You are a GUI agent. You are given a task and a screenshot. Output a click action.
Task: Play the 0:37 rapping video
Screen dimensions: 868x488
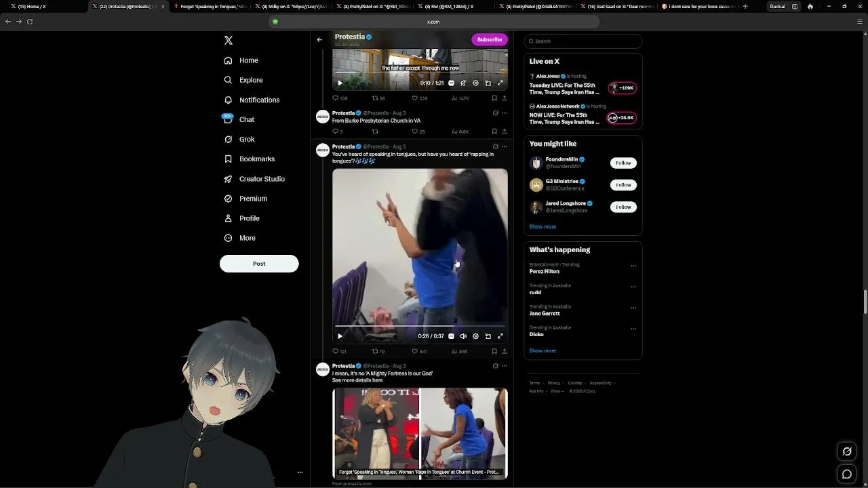[340, 336]
